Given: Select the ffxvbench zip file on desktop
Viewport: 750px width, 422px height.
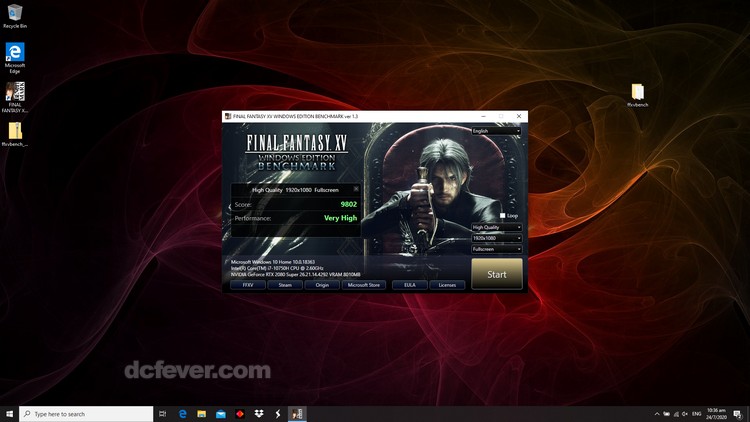Looking at the screenshot, I should coord(15,134).
